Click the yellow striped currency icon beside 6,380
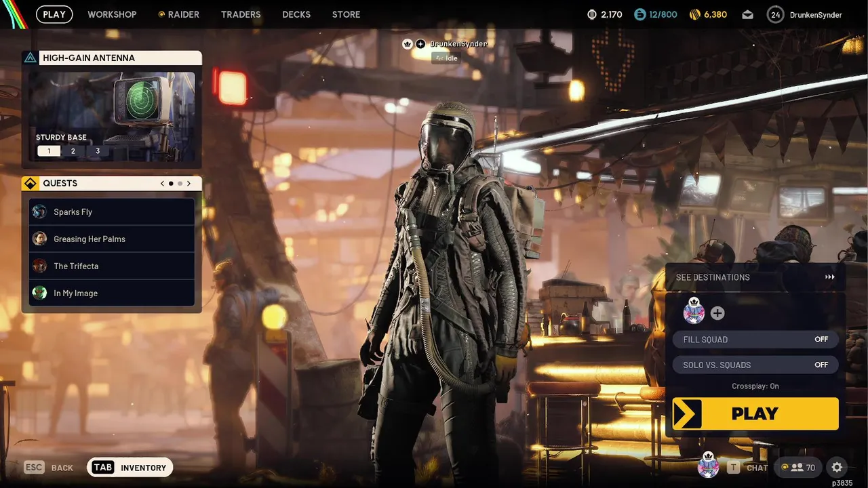The height and width of the screenshot is (488, 868). [x=695, y=14]
